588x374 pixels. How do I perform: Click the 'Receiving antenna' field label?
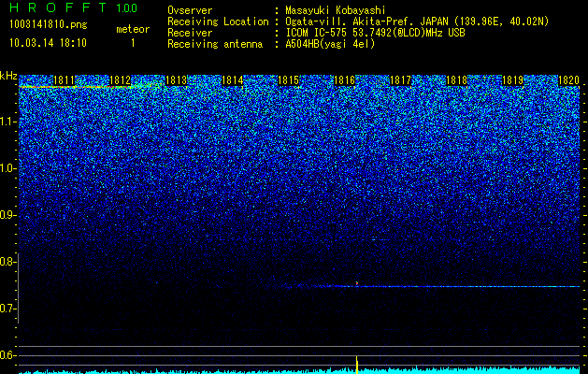tap(215, 44)
